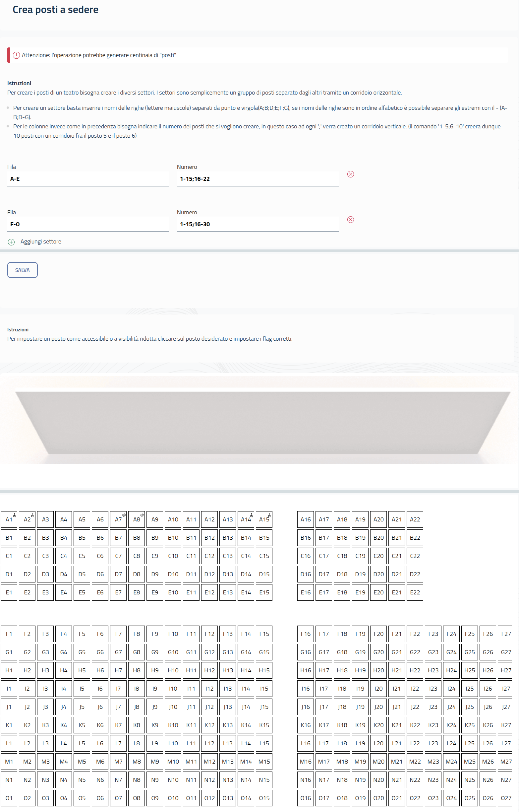Focus the Fila field containing F-O
Image resolution: width=519 pixels, height=812 pixels.
pos(88,224)
